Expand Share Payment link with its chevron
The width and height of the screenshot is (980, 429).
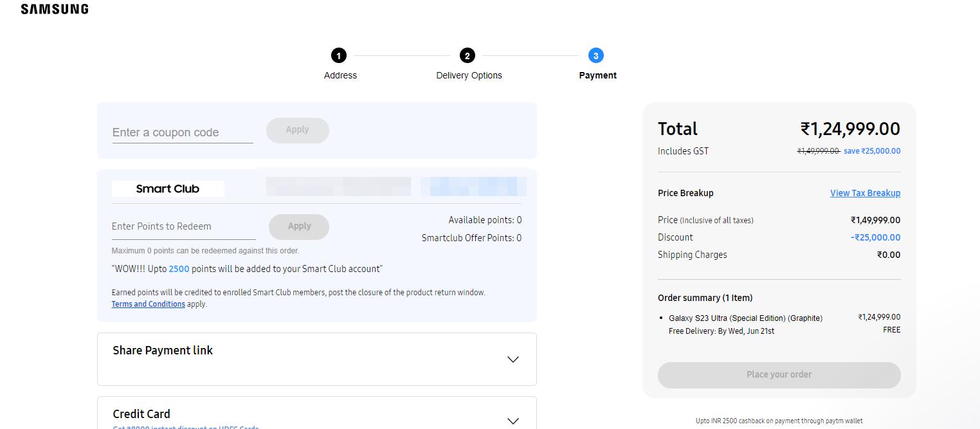coord(513,360)
